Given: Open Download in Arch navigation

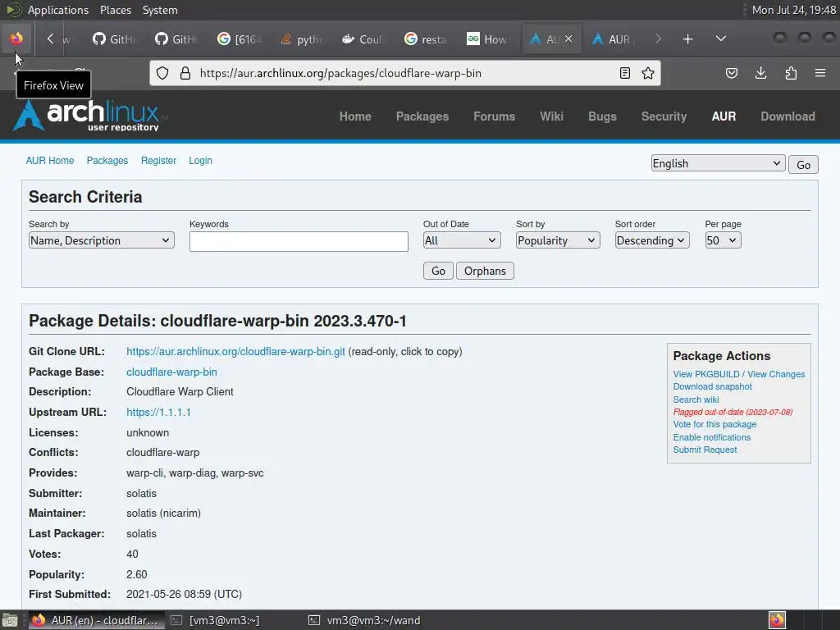Looking at the screenshot, I should pyautogui.click(x=787, y=116).
